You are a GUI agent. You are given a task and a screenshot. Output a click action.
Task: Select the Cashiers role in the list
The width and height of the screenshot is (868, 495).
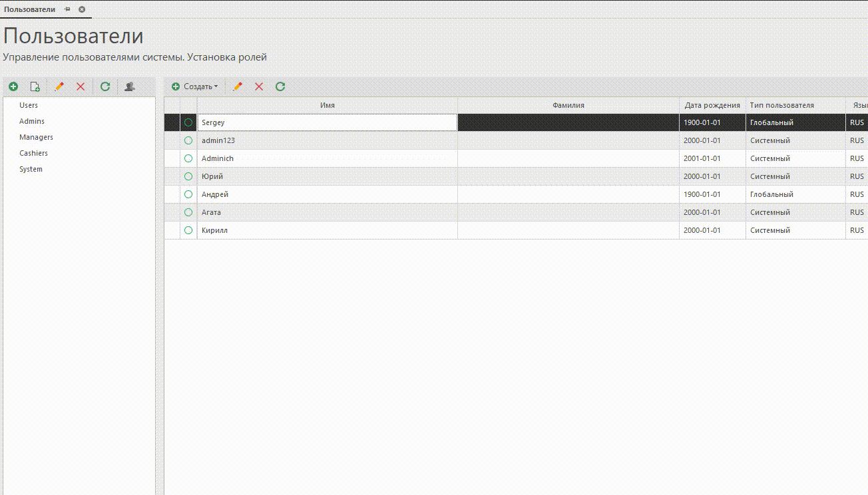[33, 153]
